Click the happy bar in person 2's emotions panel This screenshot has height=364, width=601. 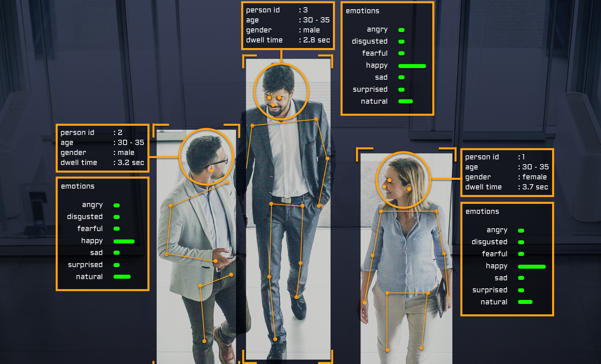pos(124,241)
